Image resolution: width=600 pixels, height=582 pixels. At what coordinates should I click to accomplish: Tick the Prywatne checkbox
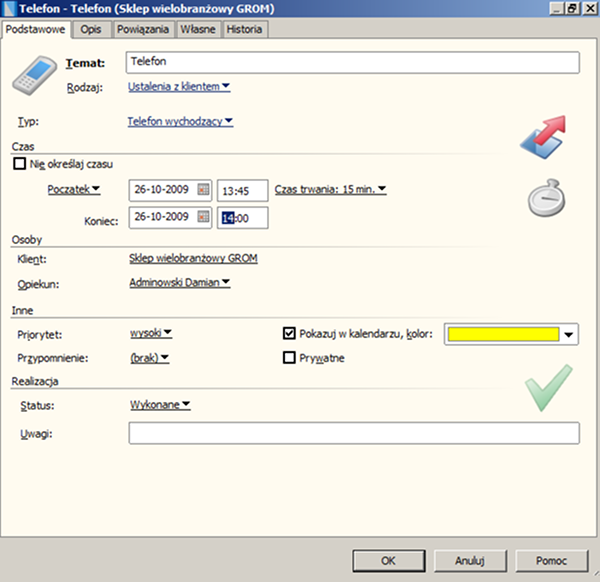pos(290,357)
